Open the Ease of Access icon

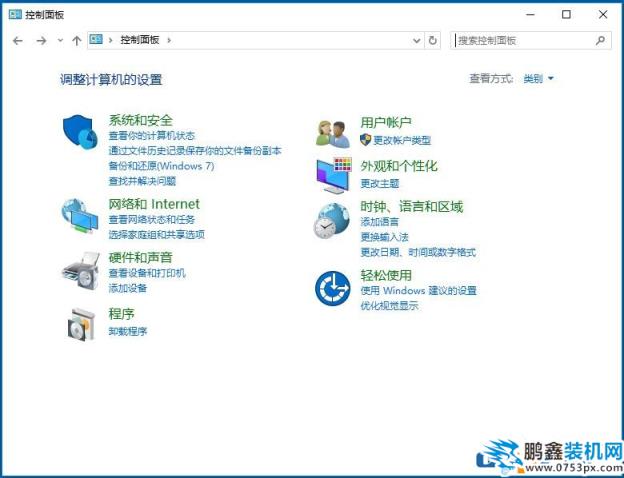click(332, 288)
